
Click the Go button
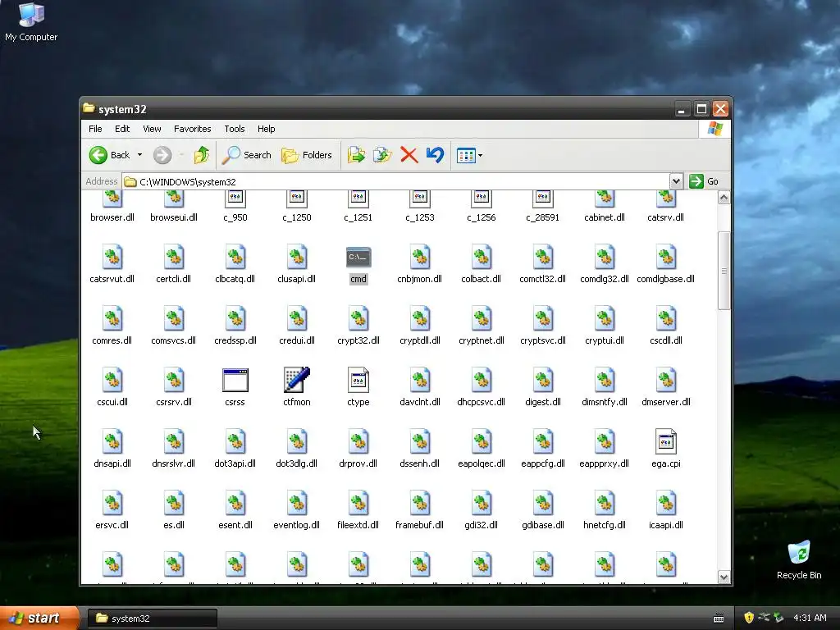tap(703, 181)
